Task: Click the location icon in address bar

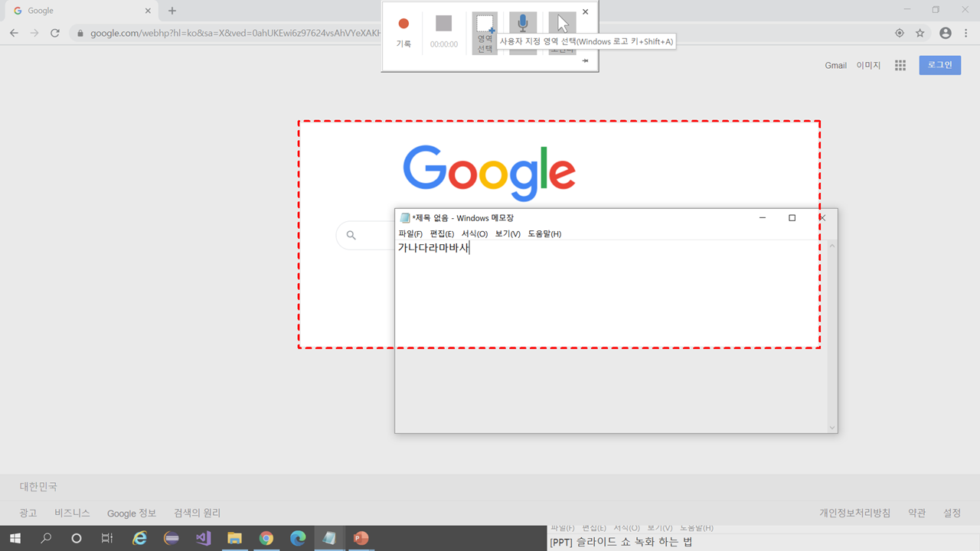Action: [900, 33]
